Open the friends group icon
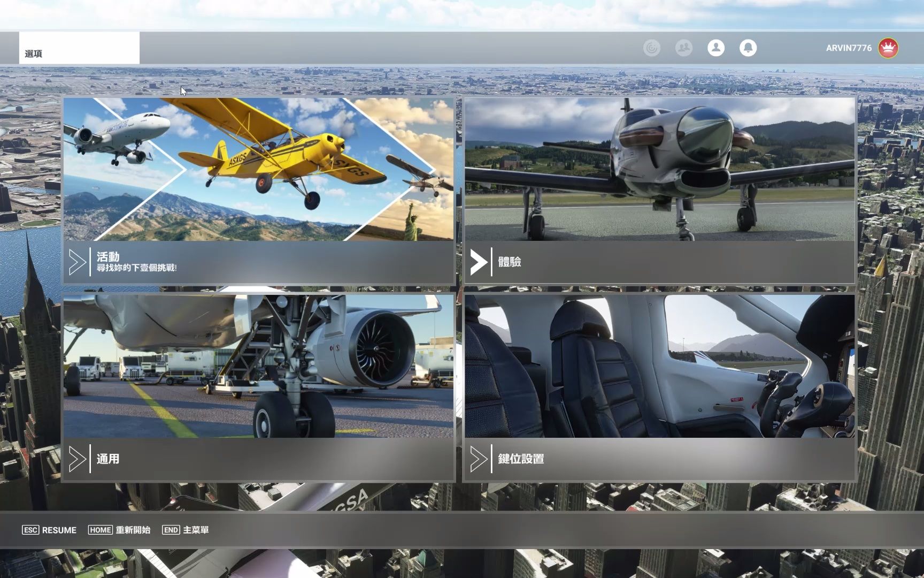The image size is (924, 578). click(x=683, y=48)
